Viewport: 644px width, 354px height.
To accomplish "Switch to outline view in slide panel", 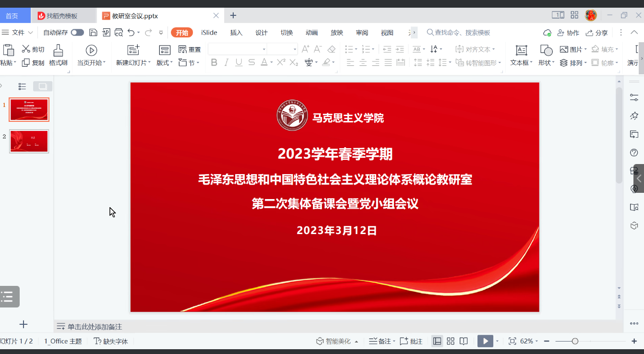I will click(x=22, y=86).
